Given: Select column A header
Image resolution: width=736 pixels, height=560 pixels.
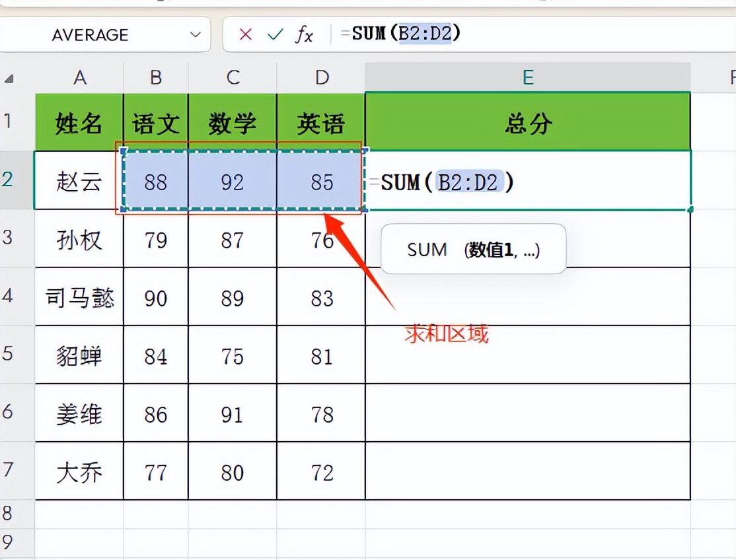Looking at the screenshot, I should (x=79, y=77).
